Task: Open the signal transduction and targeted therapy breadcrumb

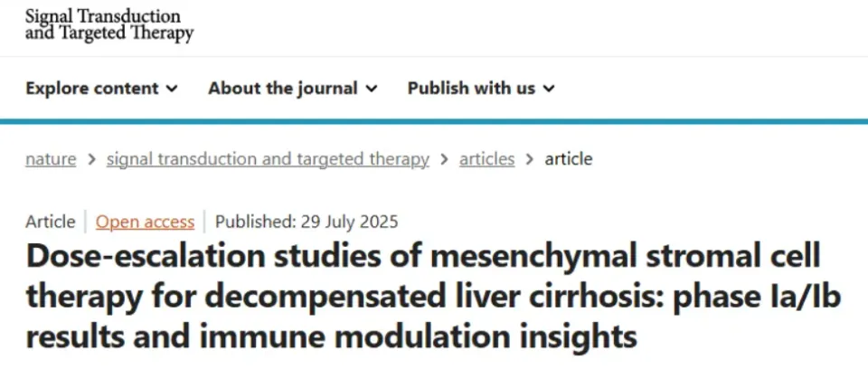Action: tap(268, 159)
